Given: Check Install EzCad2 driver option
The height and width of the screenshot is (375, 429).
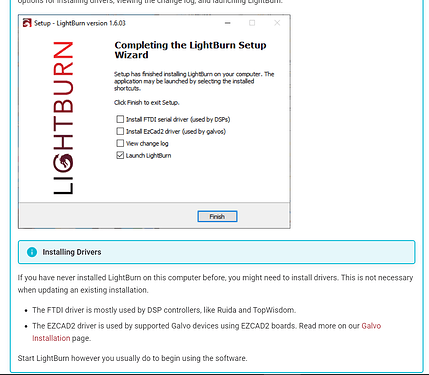Looking at the screenshot, I should coord(120,131).
